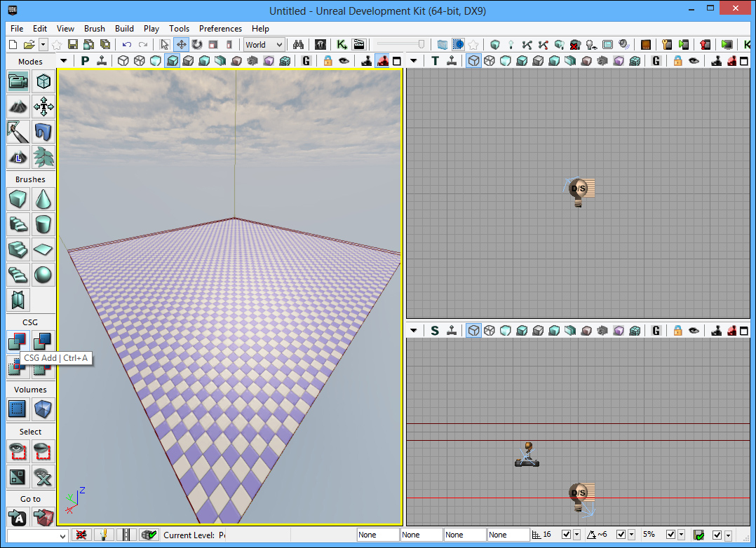The height and width of the screenshot is (548, 756).
Task: Toggle the rotation grid snap checkbox
Action: (x=621, y=535)
